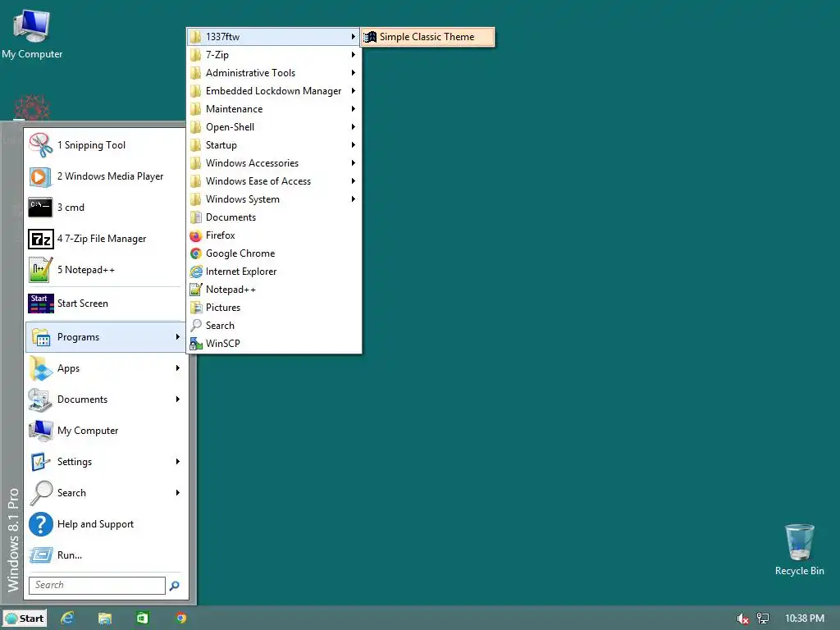This screenshot has width=840, height=630.
Task: Click the search magnifier beside the search box
Action: (174, 586)
